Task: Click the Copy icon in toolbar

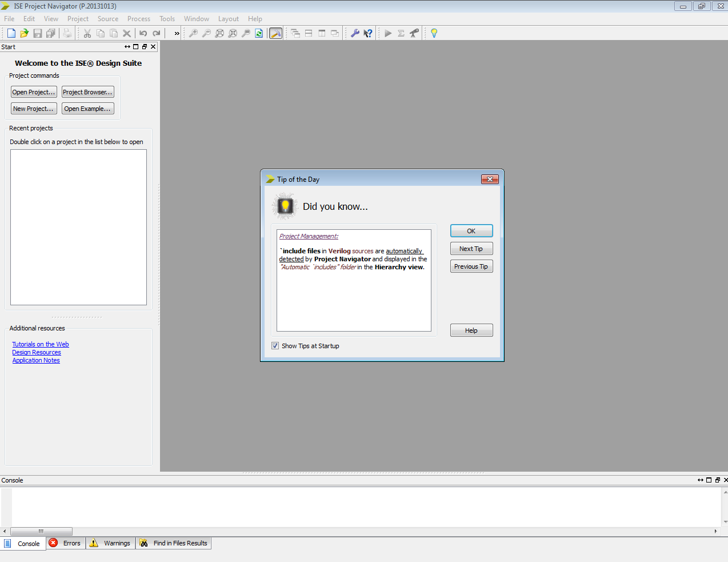Action: pyautogui.click(x=101, y=33)
